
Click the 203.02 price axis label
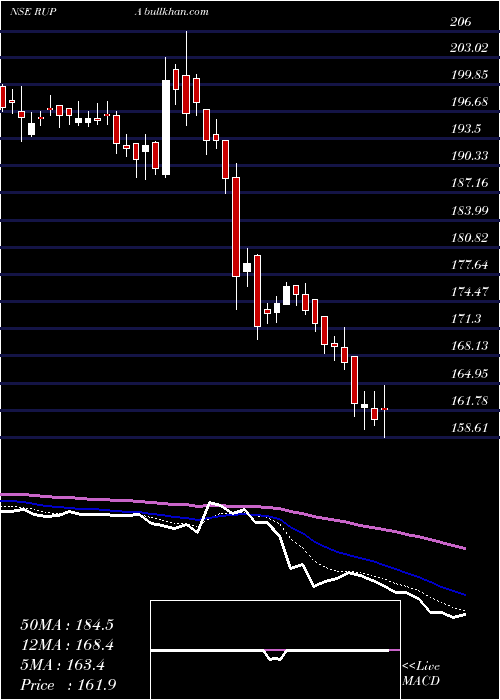(469, 47)
